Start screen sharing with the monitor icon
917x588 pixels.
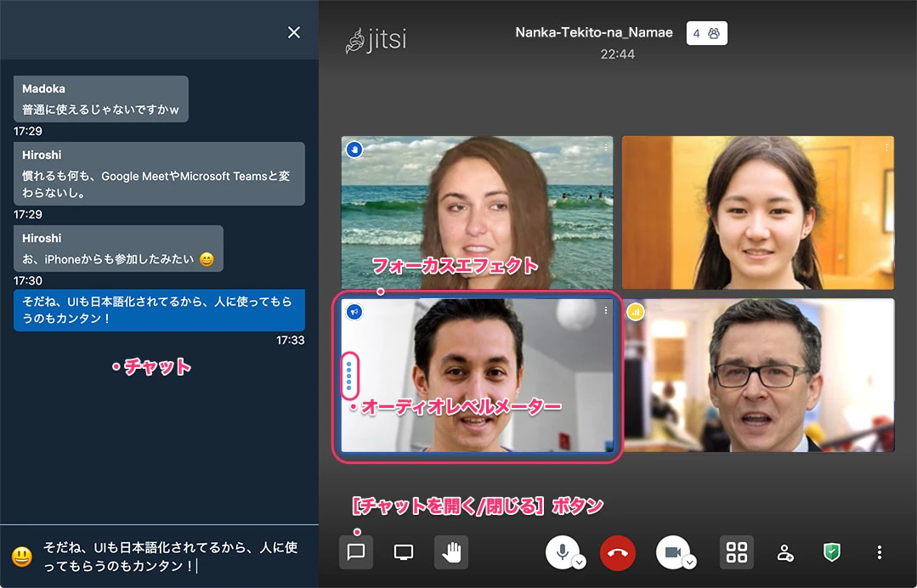404,552
